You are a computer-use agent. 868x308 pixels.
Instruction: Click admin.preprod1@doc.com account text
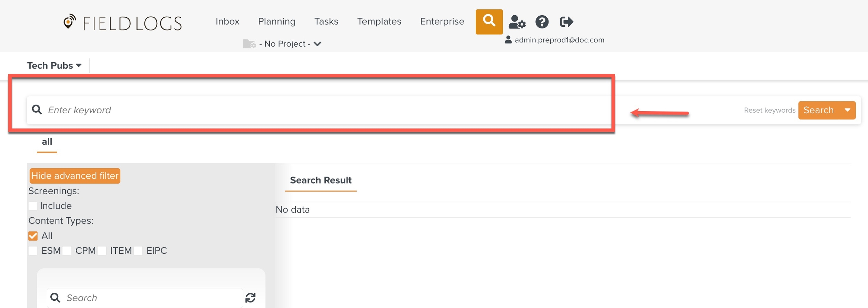tap(559, 40)
